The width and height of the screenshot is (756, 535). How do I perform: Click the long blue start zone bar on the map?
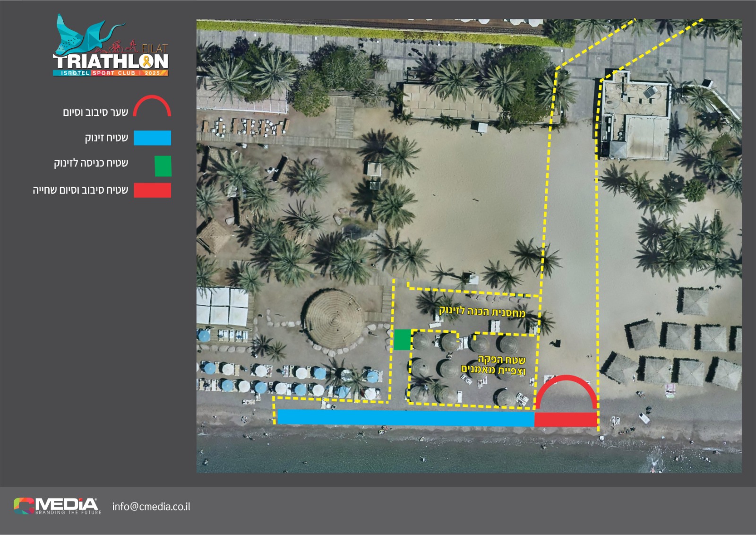[x=405, y=418]
